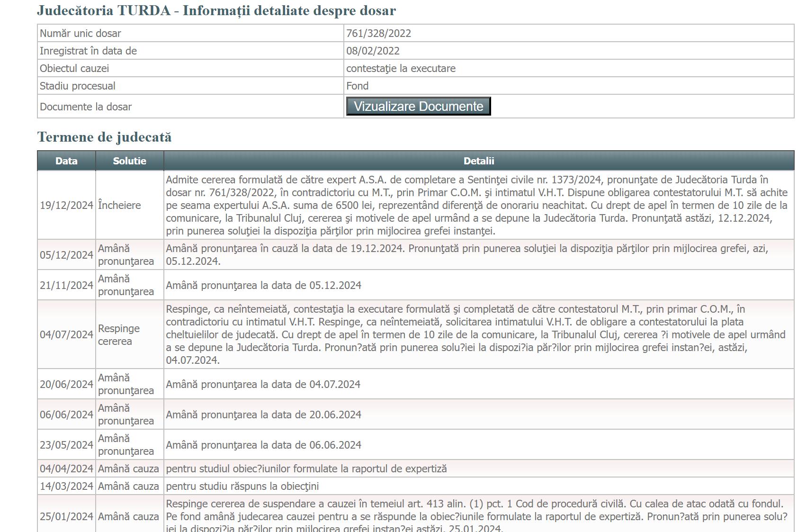This screenshot has width=798, height=532.
Task: Click the 'Respinge cererea' solution cell
Action: pyautogui.click(x=119, y=334)
